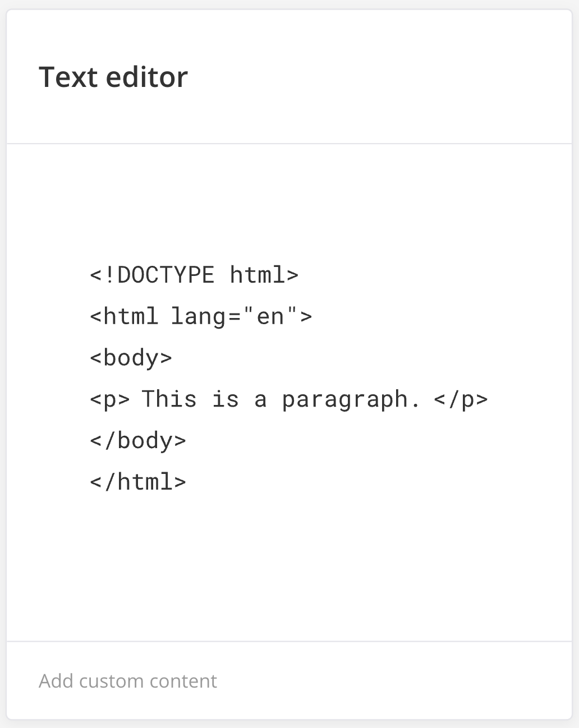
Task: Click the opening "<html" tag on line two
Action: [124, 316]
